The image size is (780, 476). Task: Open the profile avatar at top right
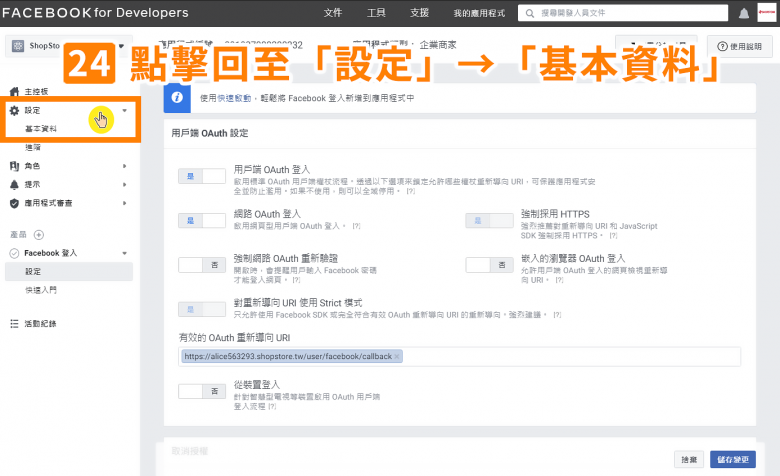pyautogui.click(x=767, y=12)
